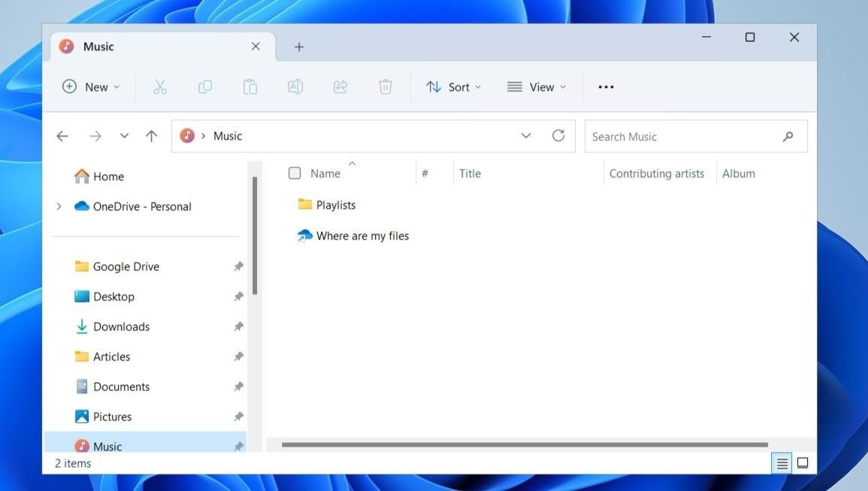Refresh the Music folder view

[x=558, y=135]
